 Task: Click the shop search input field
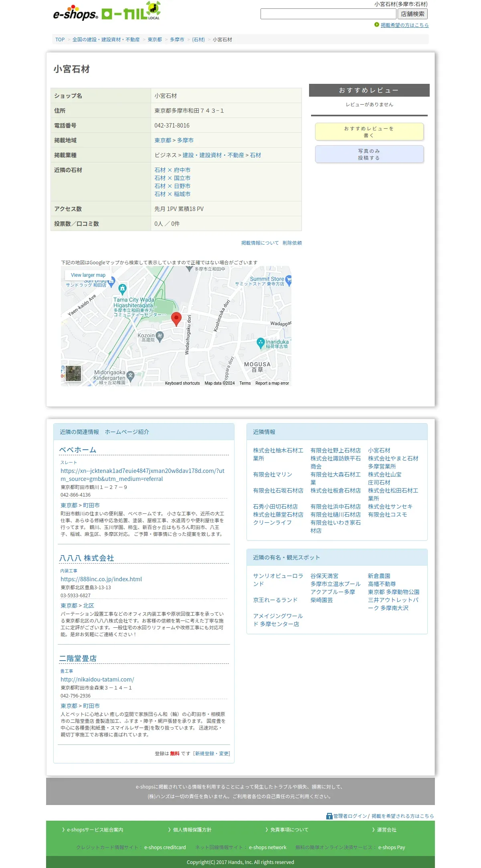[x=328, y=14]
